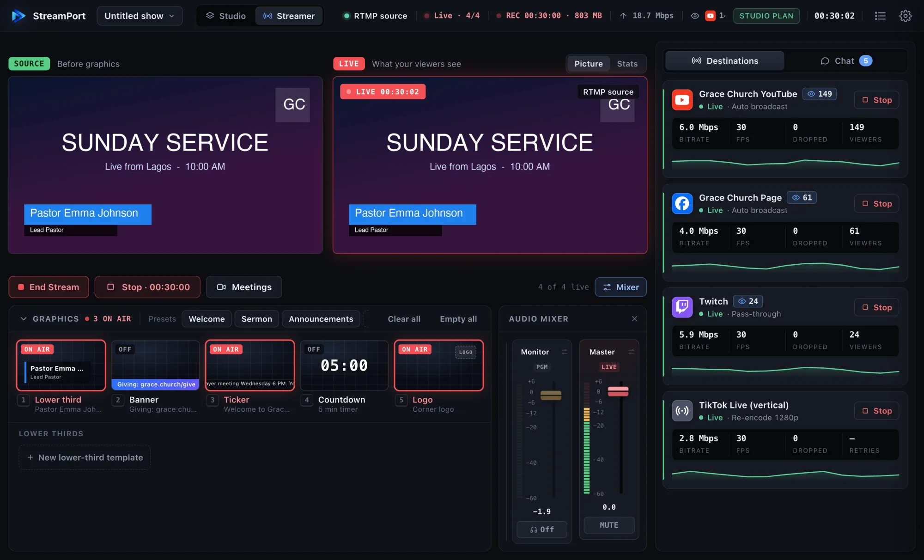Select the Stats view tab
Viewport: 924px width, 560px height.
click(x=627, y=64)
